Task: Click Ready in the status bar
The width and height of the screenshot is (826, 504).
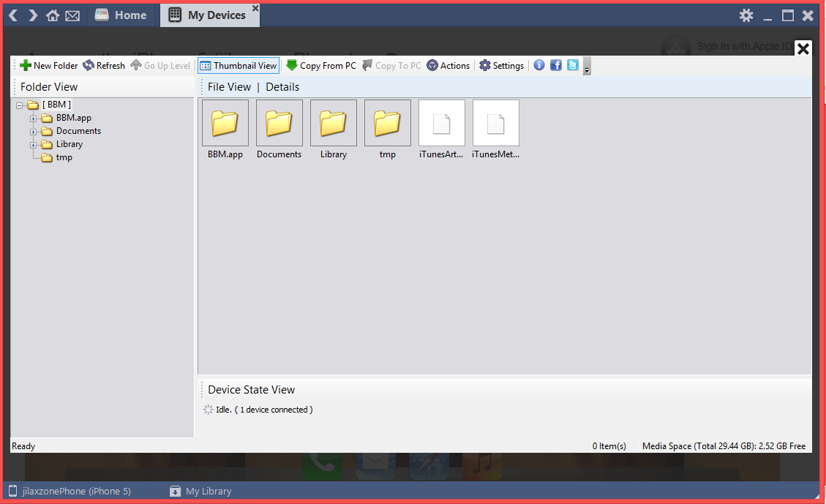Action: click(x=23, y=446)
